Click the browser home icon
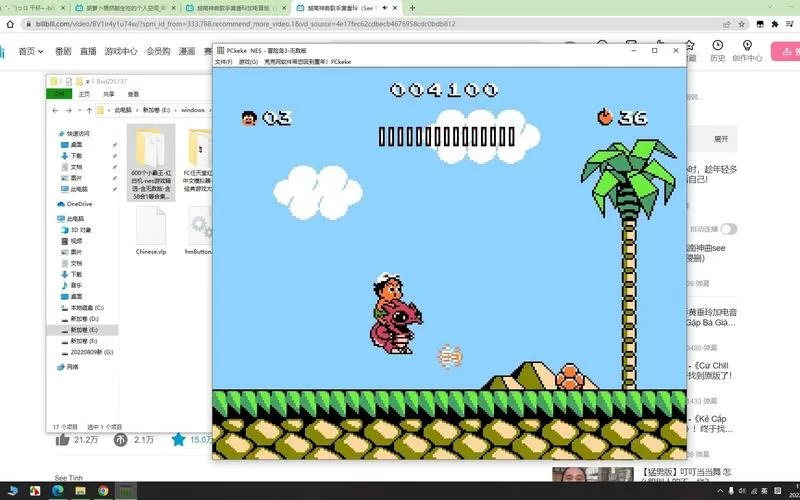 click(x=10, y=24)
